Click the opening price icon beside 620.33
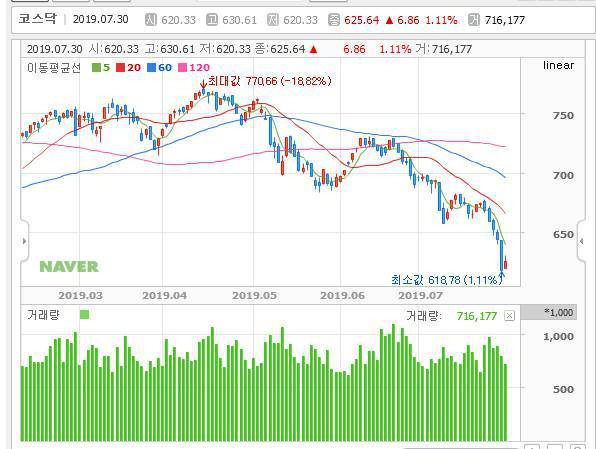 [x=151, y=20]
